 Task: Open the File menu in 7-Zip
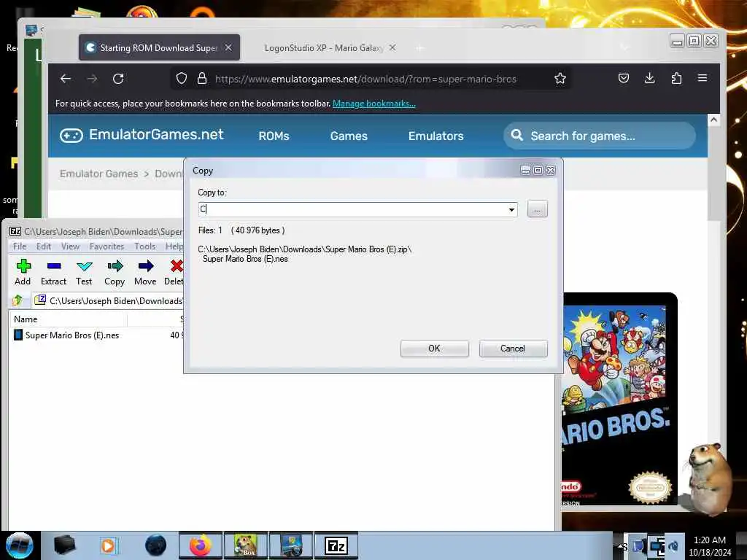pos(20,246)
